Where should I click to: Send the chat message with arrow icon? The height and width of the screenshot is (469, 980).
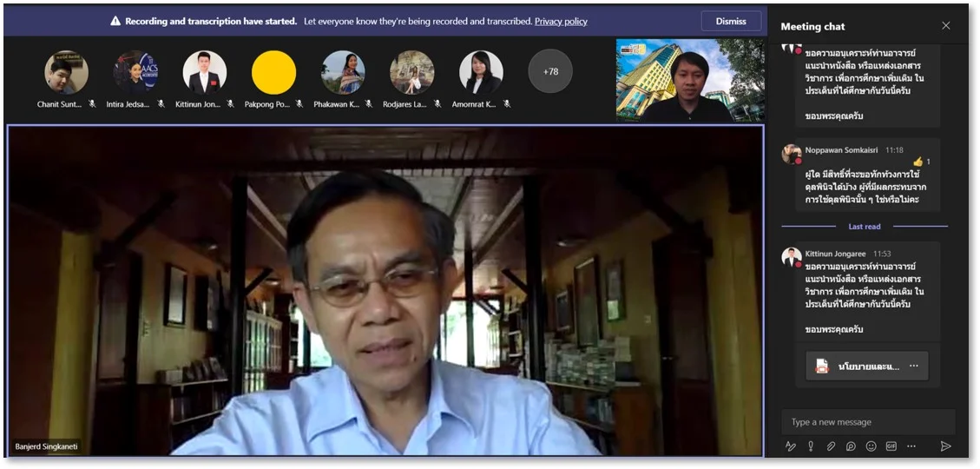click(x=945, y=446)
